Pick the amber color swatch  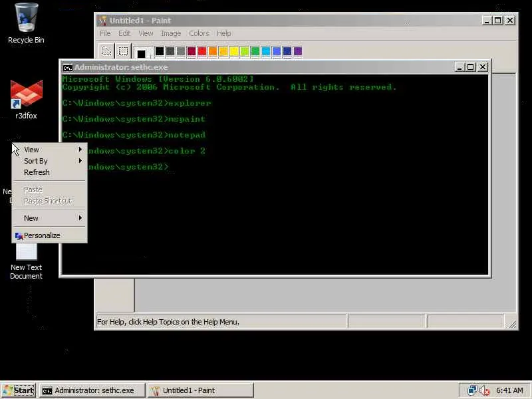223,51
